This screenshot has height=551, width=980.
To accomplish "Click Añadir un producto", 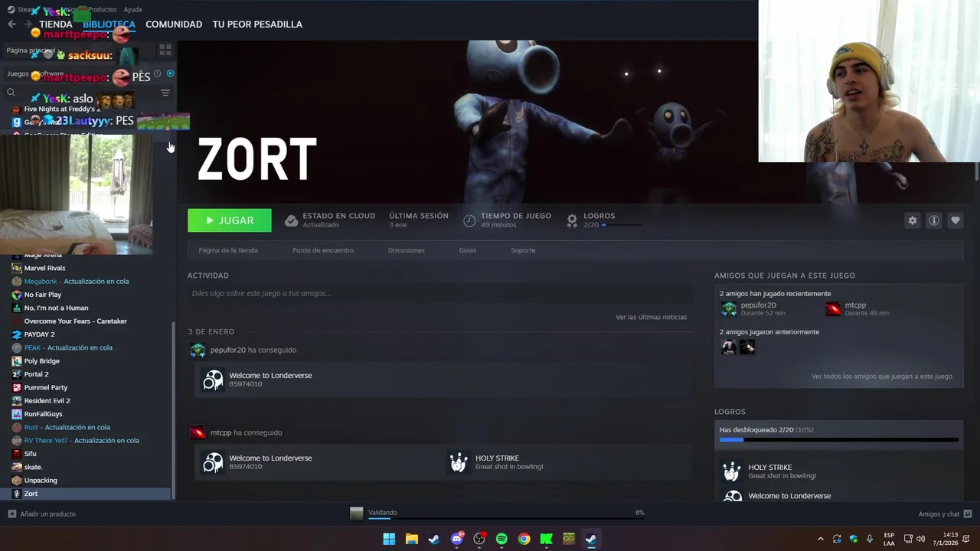I will [47, 514].
